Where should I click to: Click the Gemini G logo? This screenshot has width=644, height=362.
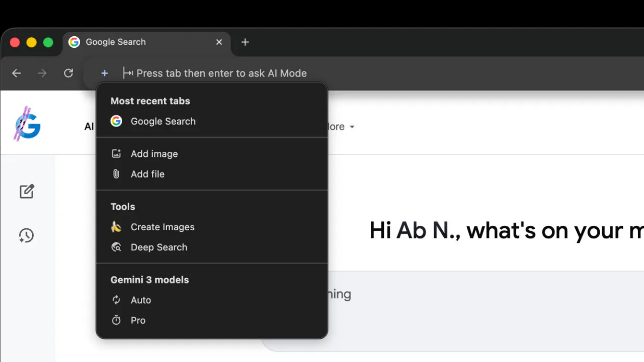point(27,124)
